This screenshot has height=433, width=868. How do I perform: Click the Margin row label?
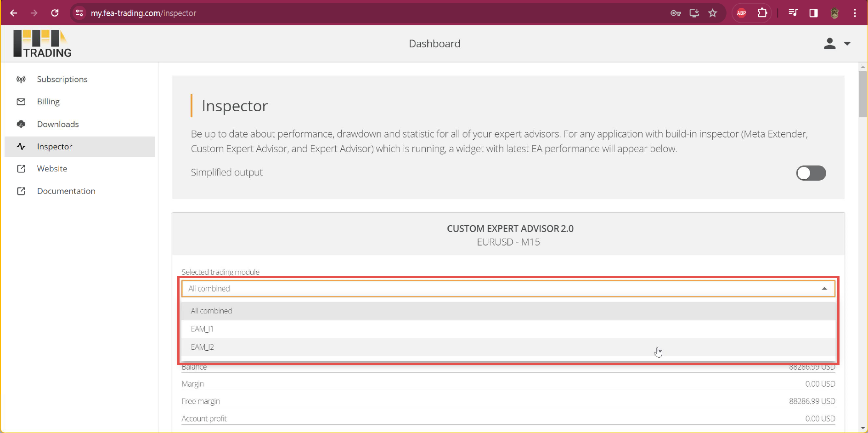[192, 384]
